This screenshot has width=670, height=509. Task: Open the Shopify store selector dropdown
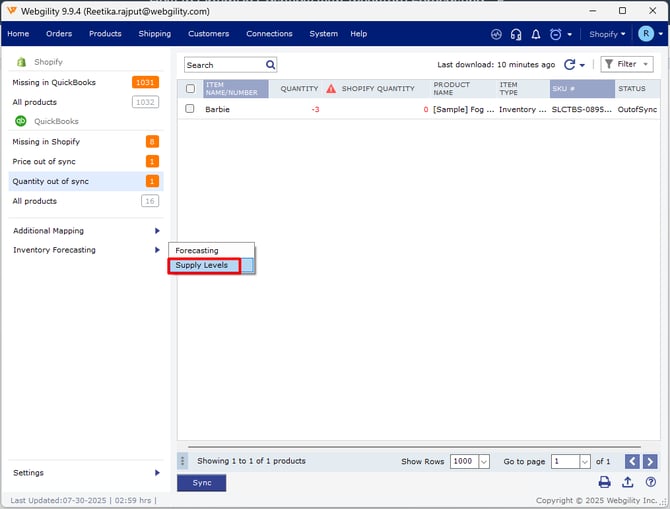pyautogui.click(x=607, y=34)
